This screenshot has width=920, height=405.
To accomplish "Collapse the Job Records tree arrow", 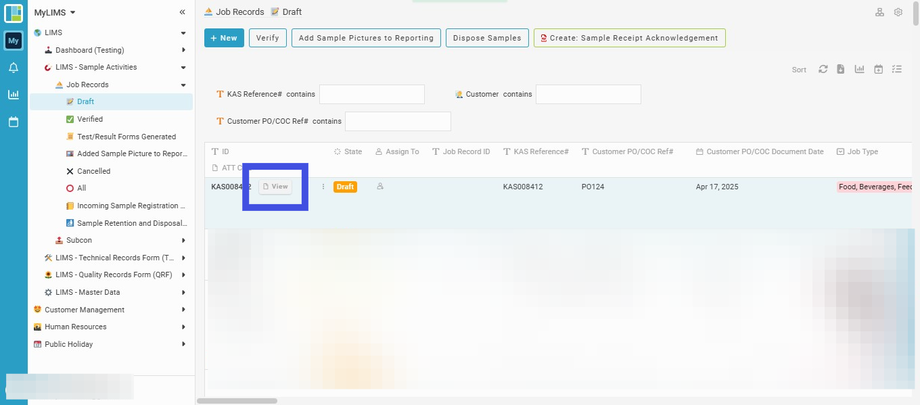I will [x=183, y=85].
